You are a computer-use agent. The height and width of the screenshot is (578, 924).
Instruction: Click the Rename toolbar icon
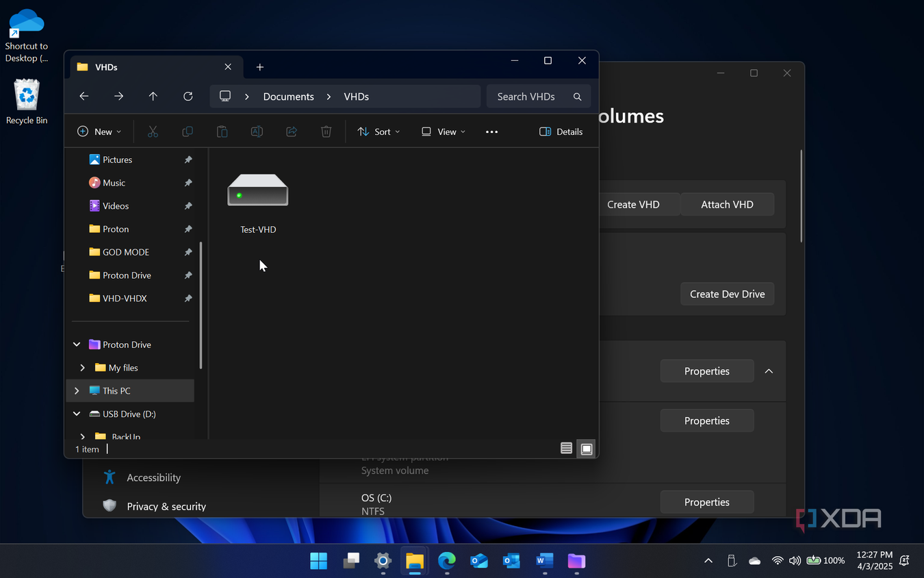[257, 131]
